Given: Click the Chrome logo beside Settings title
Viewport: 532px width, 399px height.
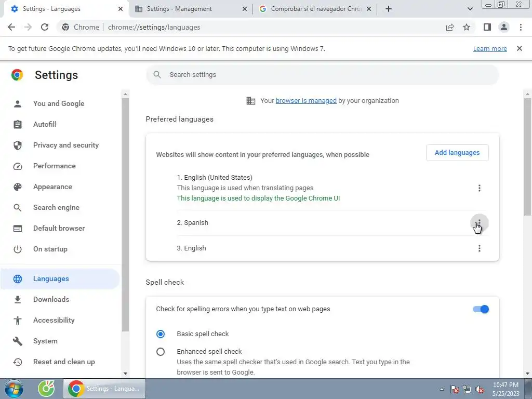Looking at the screenshot, I should (17, 75).
